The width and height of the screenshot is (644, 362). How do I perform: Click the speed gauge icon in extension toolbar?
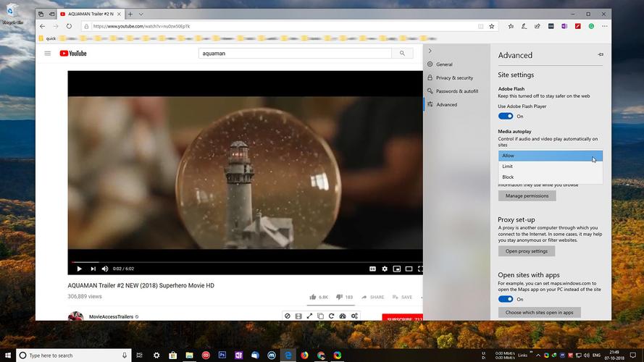coord(343,316)
